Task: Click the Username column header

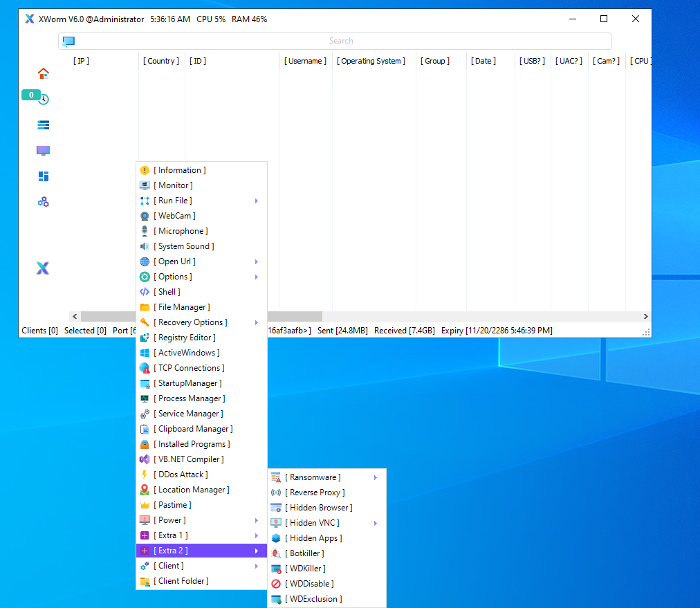Action: [x=305, y=61]
